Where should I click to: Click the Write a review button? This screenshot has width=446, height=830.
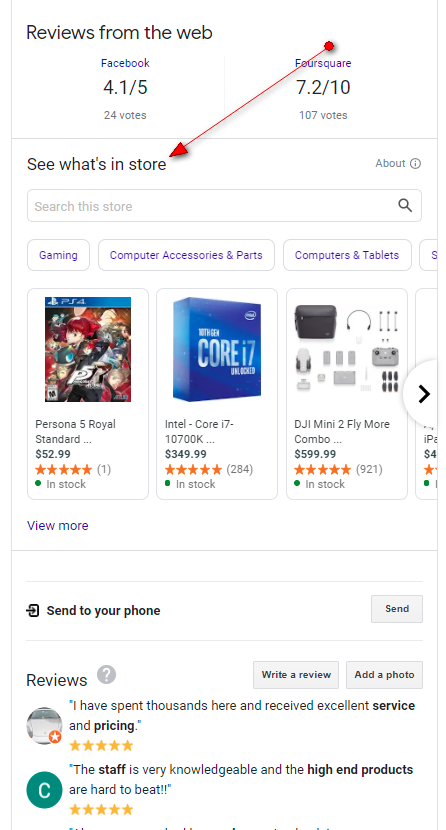click(296, 675)
